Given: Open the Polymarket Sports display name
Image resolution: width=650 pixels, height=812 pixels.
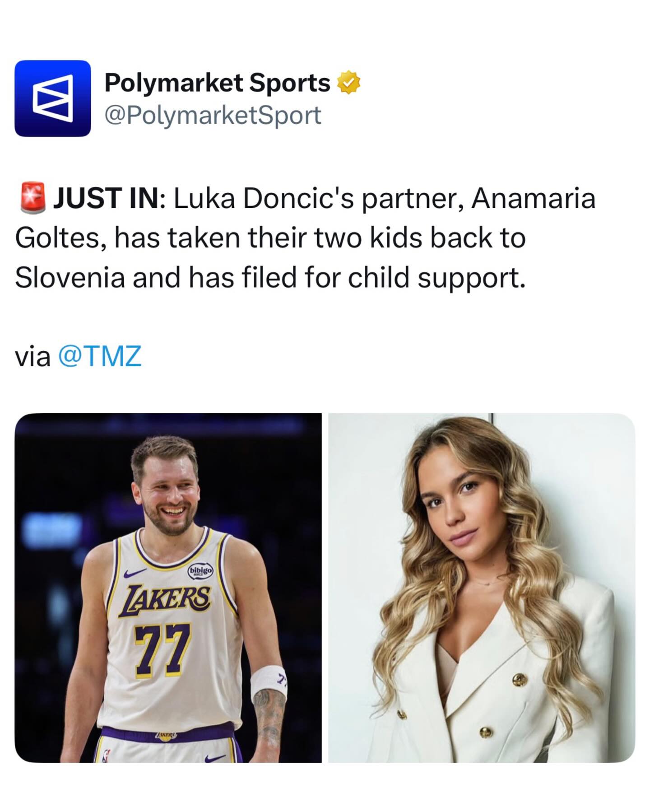Looking at the screenshot, I should coord(217,83).
